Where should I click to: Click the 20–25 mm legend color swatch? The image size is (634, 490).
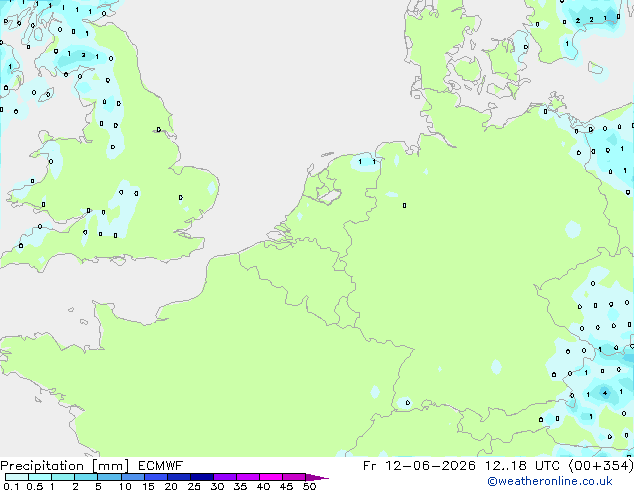(178, 477)
